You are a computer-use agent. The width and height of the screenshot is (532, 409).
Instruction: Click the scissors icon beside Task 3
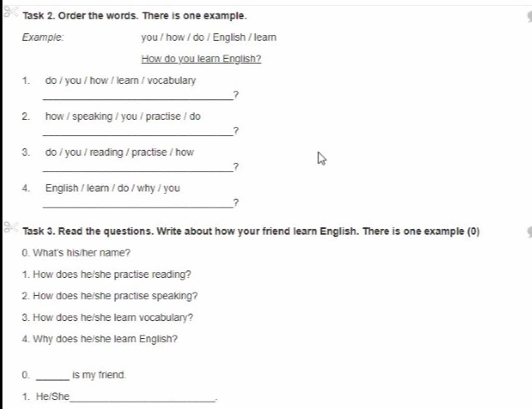pos(10,227)
